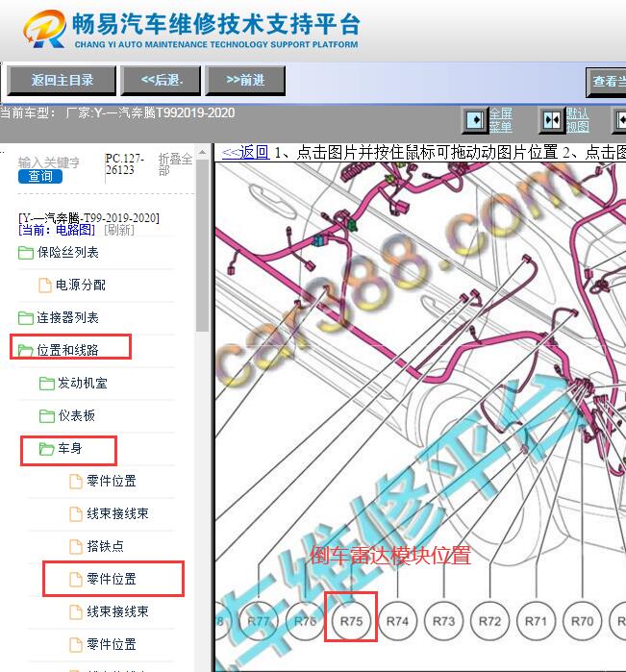The image size is (626, 672).
Task: Expand the 保险丝列表 folder
Action: tap(67, 253)
